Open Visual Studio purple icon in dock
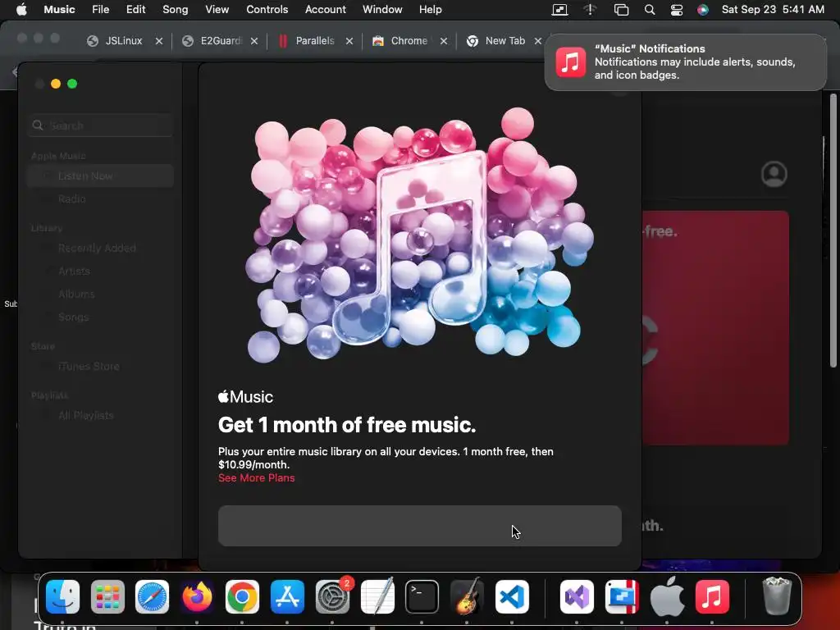Viewport: 840px width, 630px height. 577,596
